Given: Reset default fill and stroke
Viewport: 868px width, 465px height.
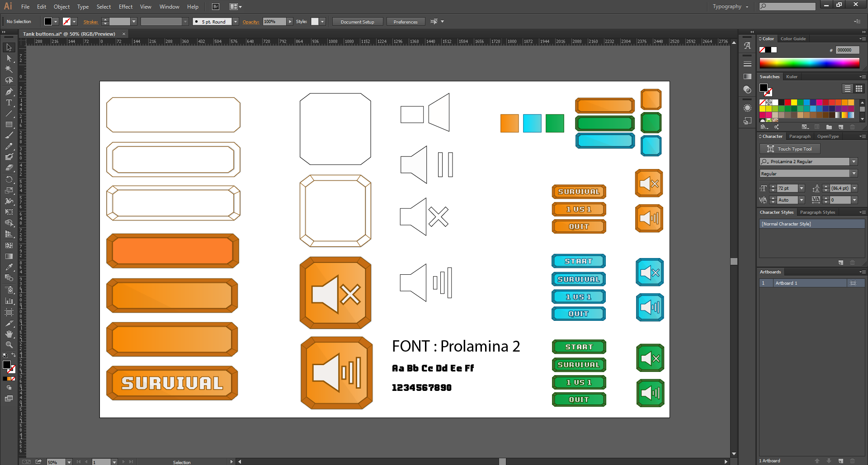Looking at the screenshot, I should point(5,355).
